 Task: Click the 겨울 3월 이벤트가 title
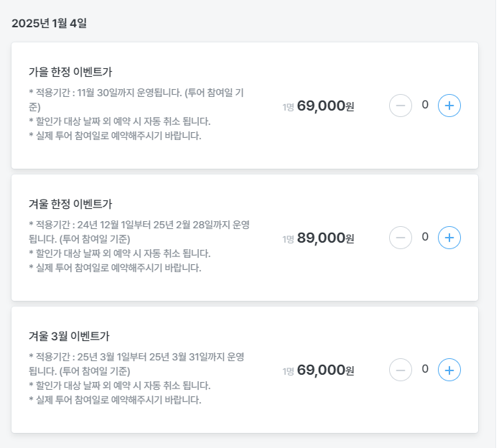coord(69,336)
